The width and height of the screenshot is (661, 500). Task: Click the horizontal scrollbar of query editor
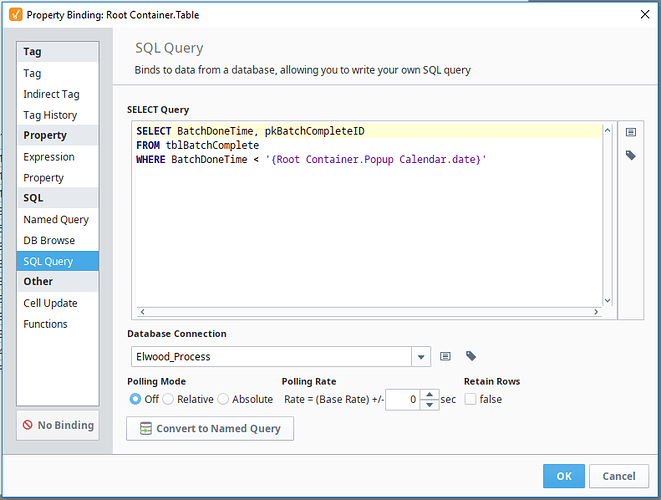(370, 312)
